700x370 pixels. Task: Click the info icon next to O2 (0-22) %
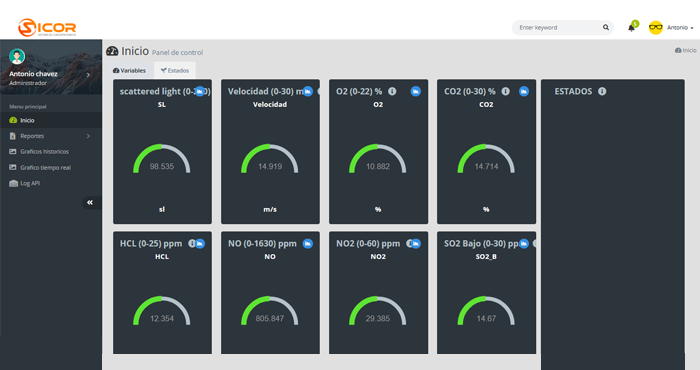tap(392, 91)
